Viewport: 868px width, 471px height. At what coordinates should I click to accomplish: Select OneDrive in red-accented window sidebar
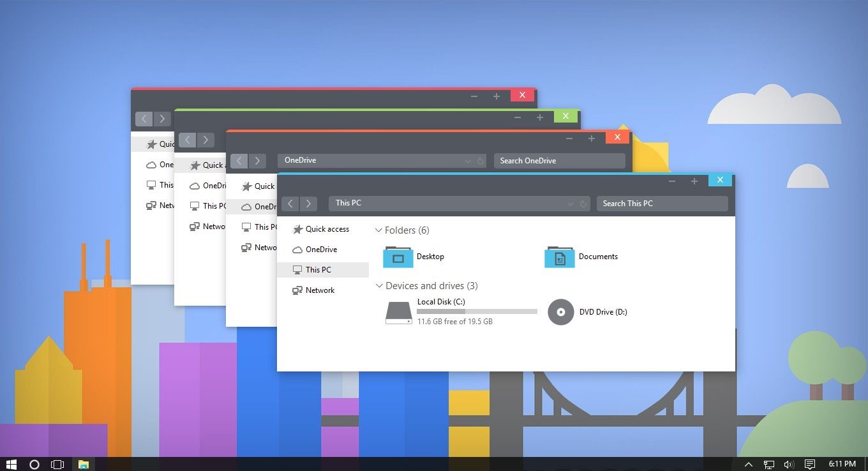coord(153,165)
